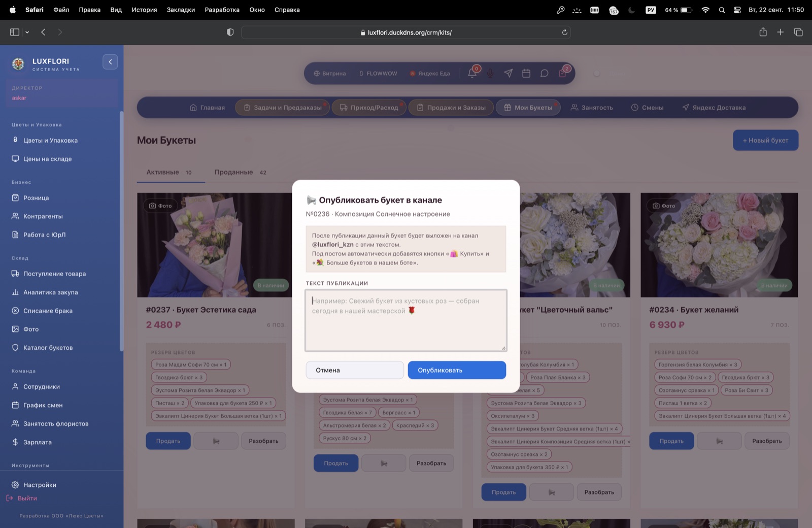Open Control Center from menu bar

point(737,10)
